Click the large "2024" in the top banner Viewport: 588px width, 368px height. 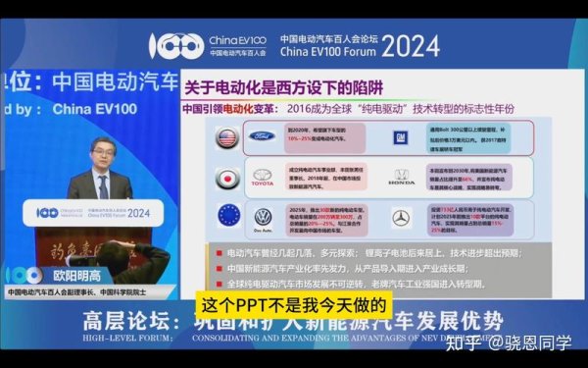[x=411, y=46]
